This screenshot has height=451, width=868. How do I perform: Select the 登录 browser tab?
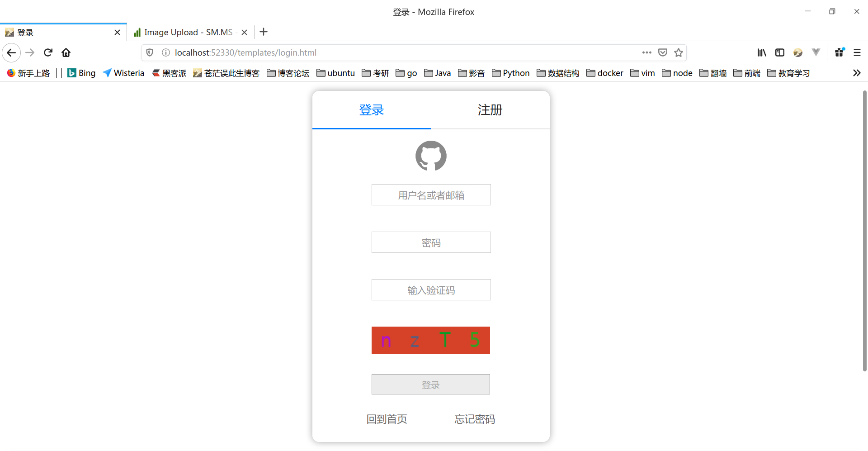63,32
